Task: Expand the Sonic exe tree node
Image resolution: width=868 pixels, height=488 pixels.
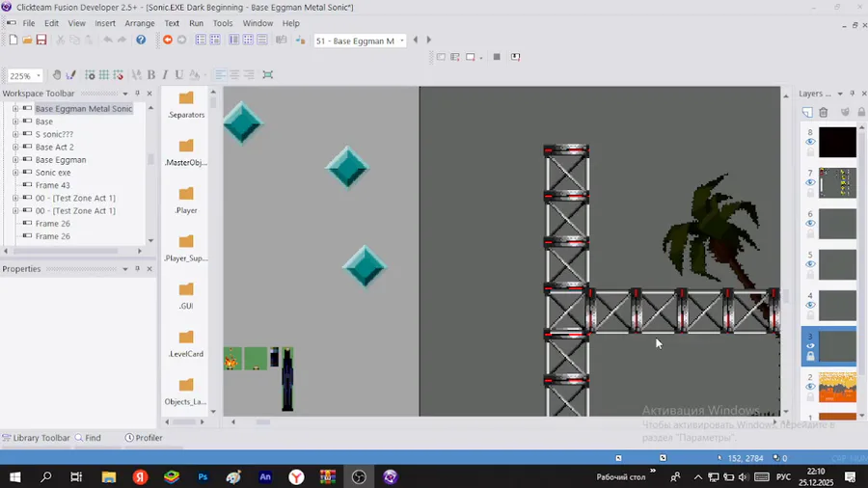Action: click(x=15, y=172)
